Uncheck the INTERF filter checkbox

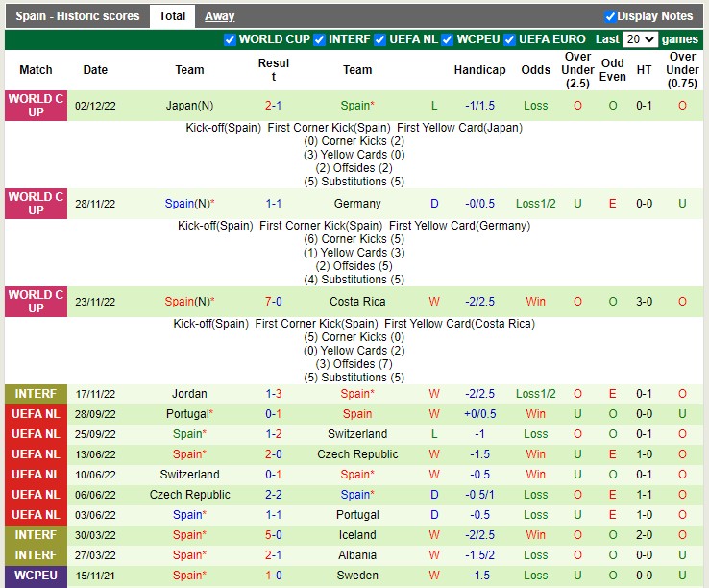click(x=319, y=39)
